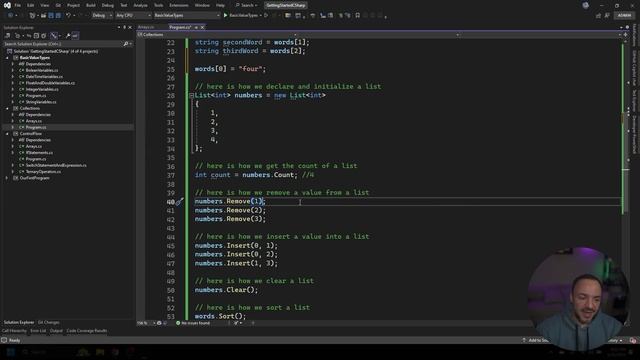Close the Solution Explorer panel with its X

click(x=130, y=27)
